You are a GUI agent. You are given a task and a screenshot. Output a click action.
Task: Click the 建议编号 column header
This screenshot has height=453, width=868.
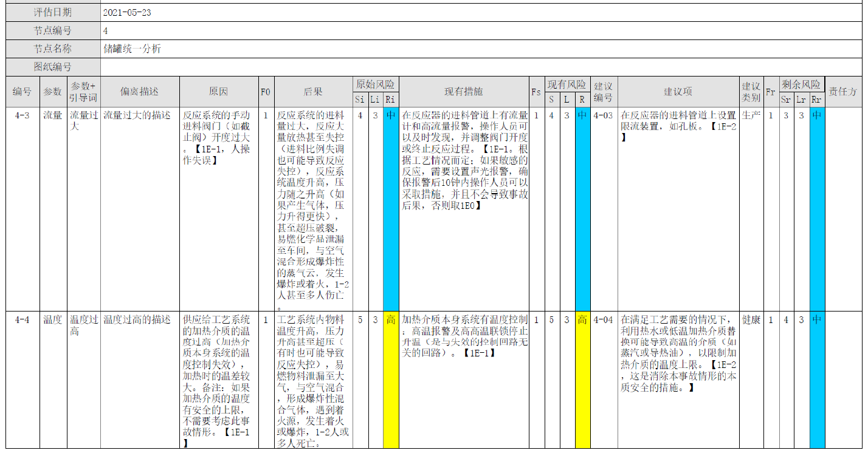coord(604,92)
